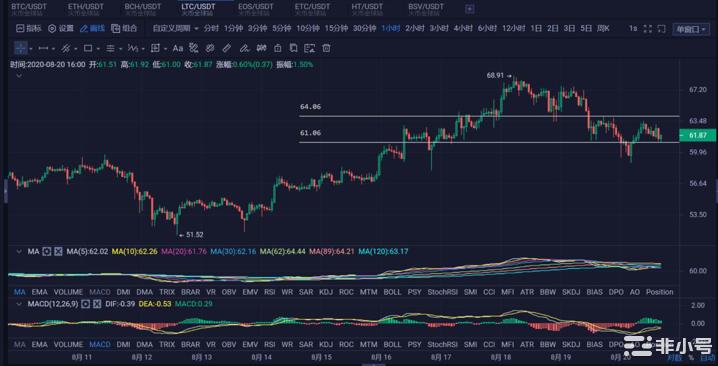Click the lock drawings icon
Viewport: 718px width, 366px height.
point(277,48)
